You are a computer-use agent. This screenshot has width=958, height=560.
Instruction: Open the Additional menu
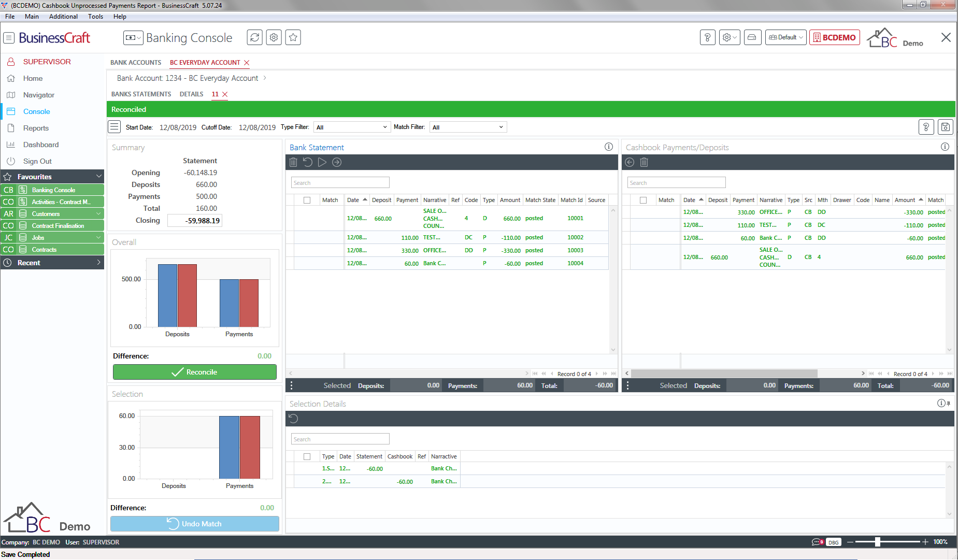click(x=63, y=17)
